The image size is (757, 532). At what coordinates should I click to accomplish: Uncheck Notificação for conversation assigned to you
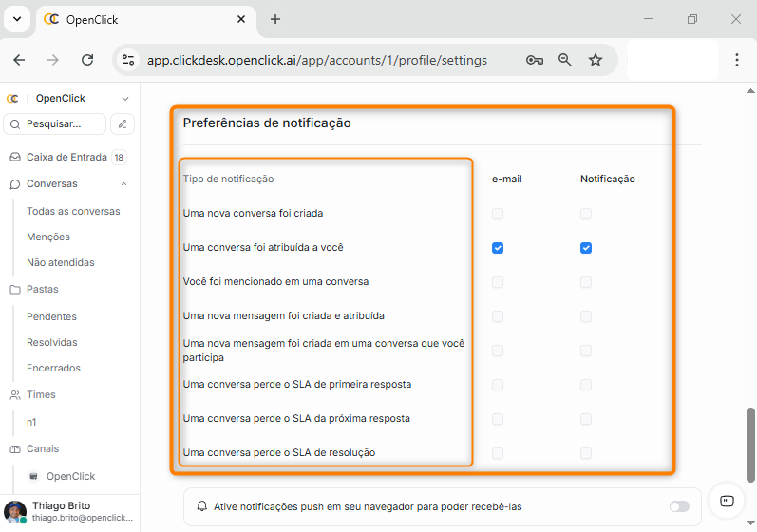point(586,248)
